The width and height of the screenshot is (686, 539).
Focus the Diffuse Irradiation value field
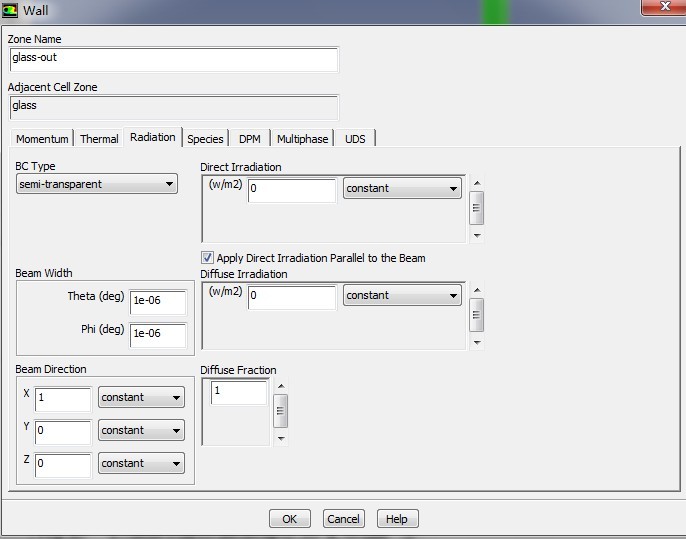click(x=291, y=296)
